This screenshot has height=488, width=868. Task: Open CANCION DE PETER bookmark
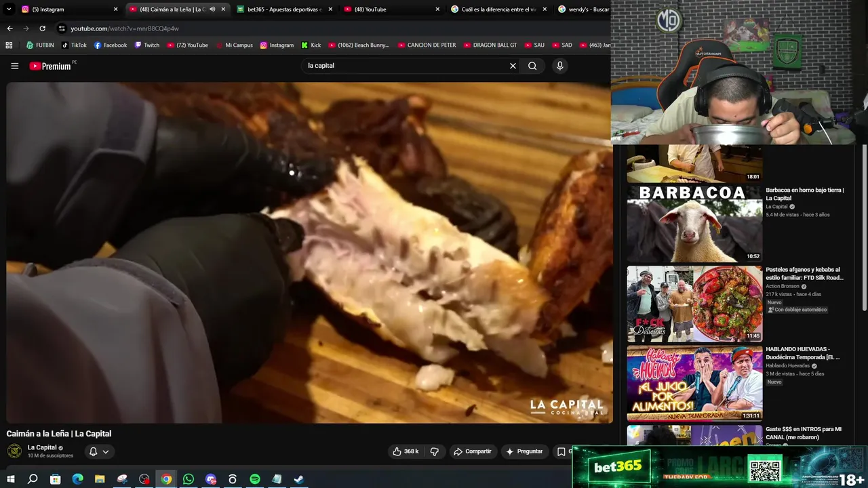click(427, 45)
